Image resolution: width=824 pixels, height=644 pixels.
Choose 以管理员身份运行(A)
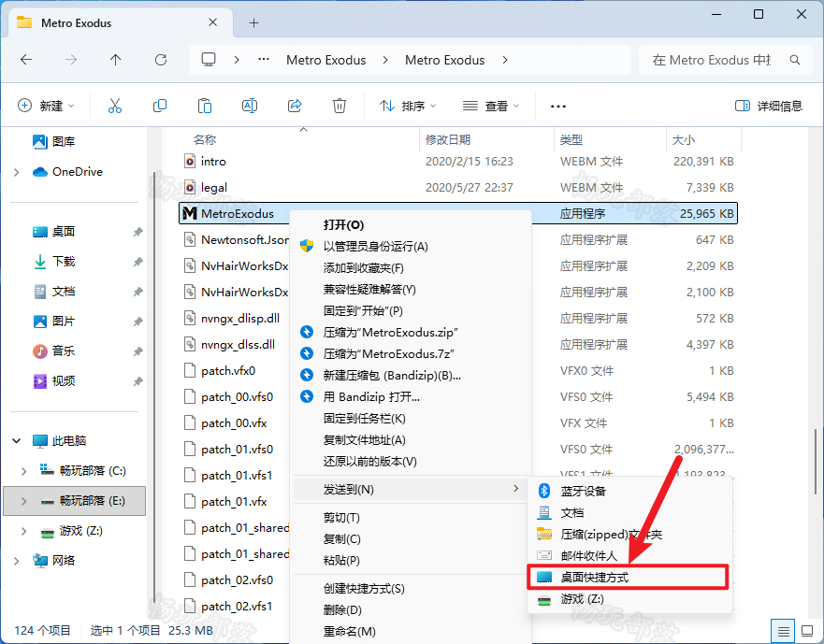411,247
